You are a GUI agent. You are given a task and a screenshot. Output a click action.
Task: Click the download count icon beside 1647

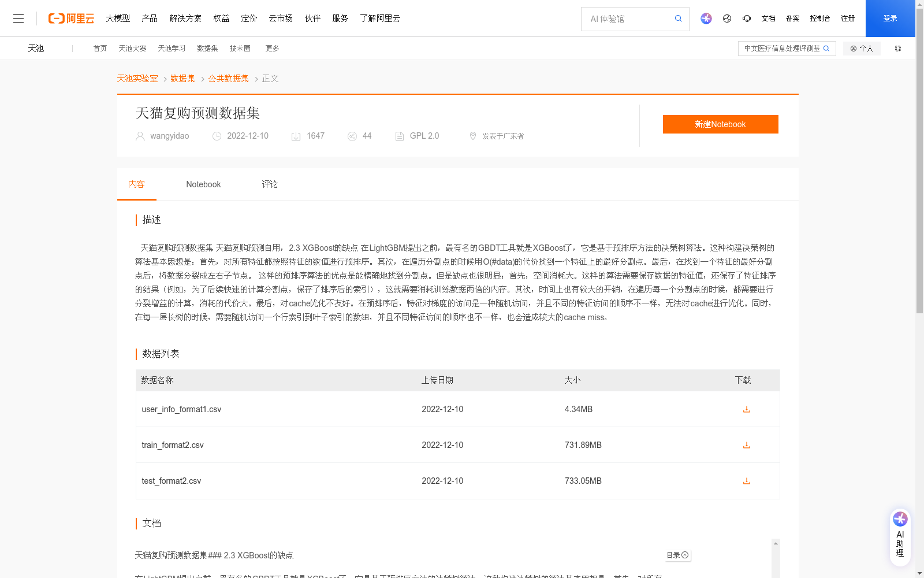(x=296, y=136)
